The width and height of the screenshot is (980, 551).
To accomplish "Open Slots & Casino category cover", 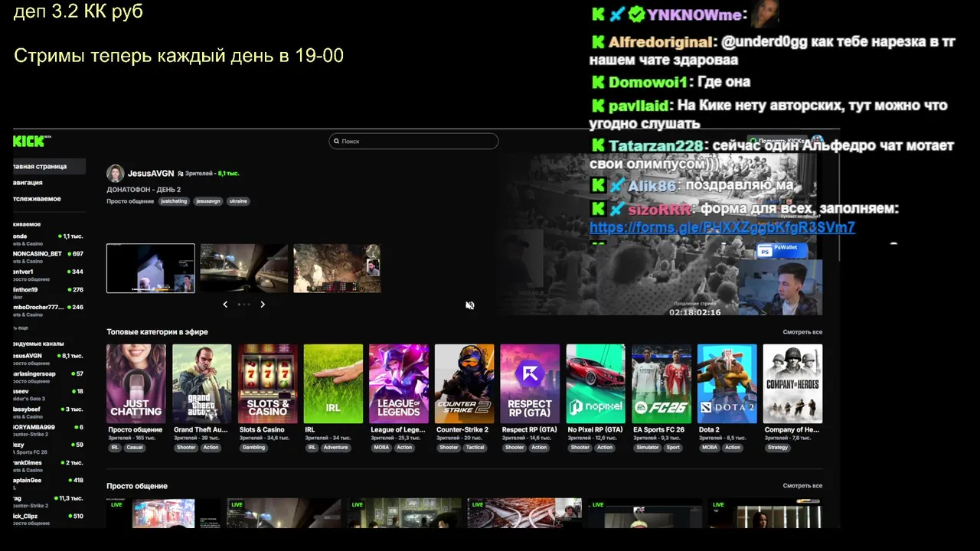I will click(267, 383).
